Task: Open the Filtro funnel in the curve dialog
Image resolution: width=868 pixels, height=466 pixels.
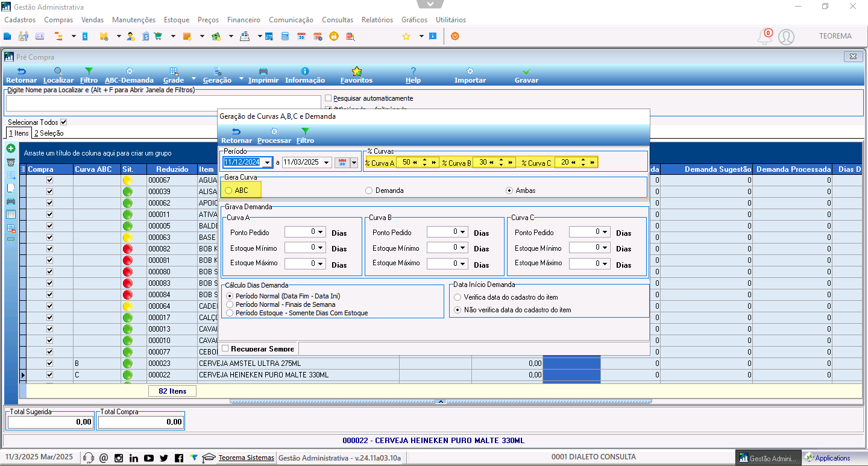Action: pos(305,131)
